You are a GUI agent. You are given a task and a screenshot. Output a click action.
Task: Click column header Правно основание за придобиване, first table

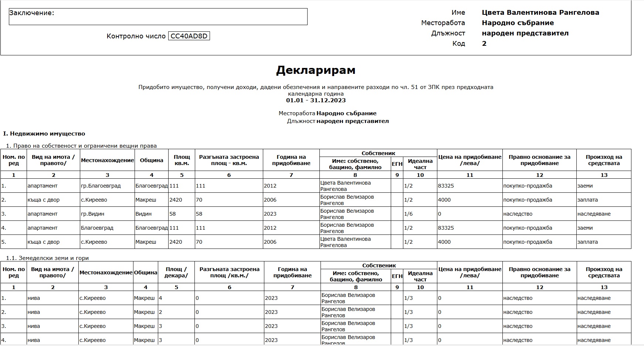pyautogui.click(x=539, y=160)
